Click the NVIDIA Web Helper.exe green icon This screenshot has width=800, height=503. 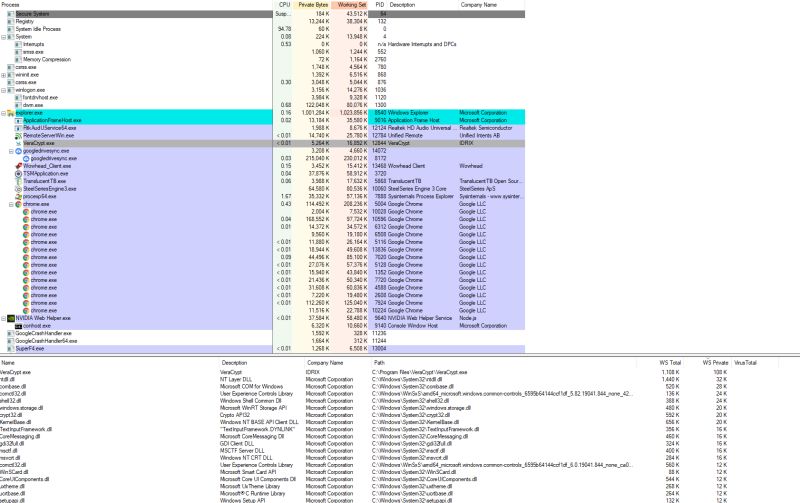pos(11,318)
